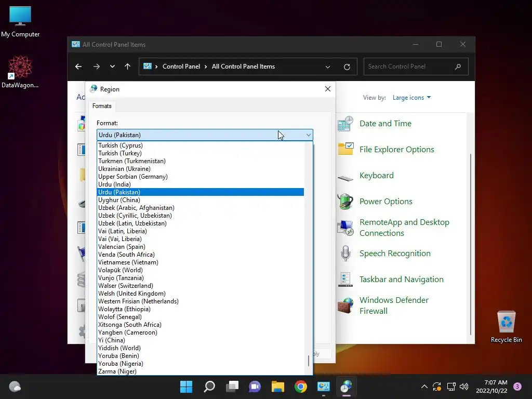The width and height of the screenshot is (532, 399).
Task: Click the format list scrollbar thumb
Action: point(309,361)
